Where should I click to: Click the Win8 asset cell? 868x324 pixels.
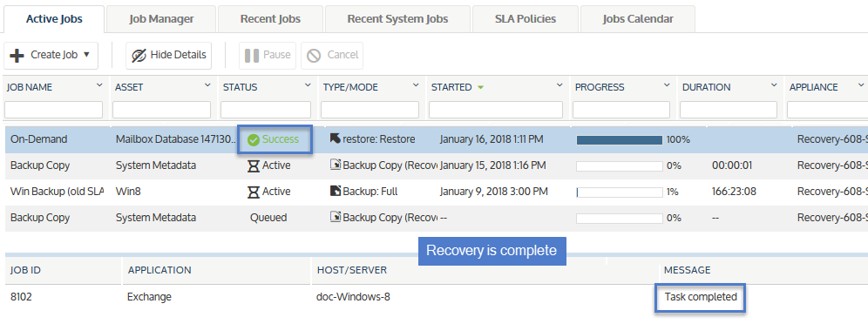pyautogui.click(x=129, y=192)
